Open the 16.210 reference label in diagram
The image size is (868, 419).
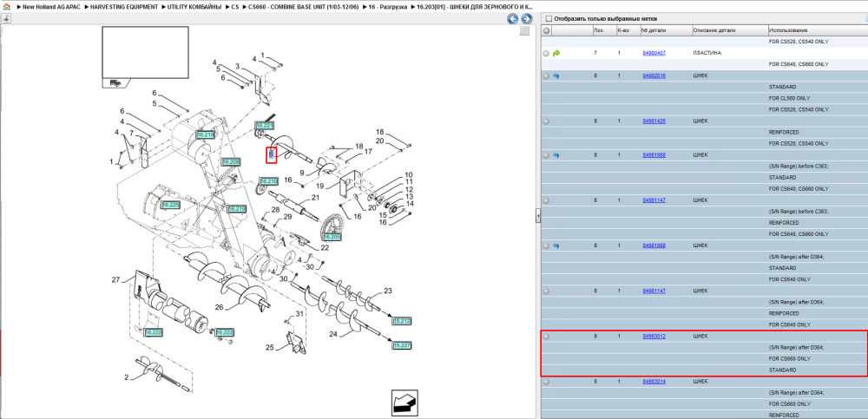click(x=268, y=181)
